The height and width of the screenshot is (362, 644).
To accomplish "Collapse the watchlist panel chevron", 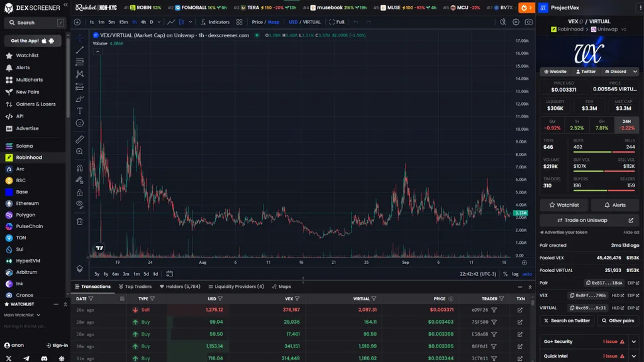I will click(65, 304).
